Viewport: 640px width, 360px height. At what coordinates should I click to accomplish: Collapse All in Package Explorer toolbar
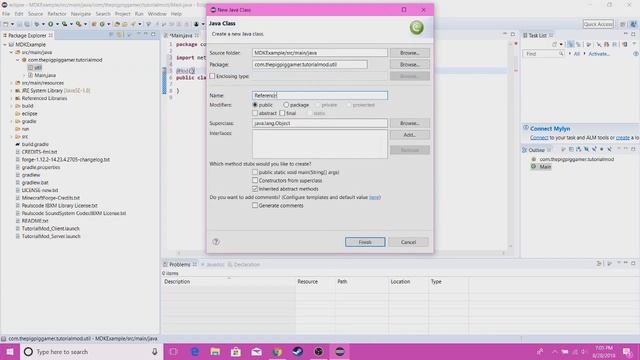click(111, 35)
